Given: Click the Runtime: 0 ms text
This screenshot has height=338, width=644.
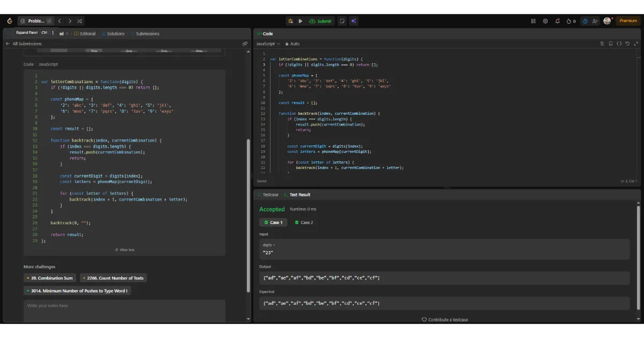Looking at the screenshot, I should (x=303, y=209).
